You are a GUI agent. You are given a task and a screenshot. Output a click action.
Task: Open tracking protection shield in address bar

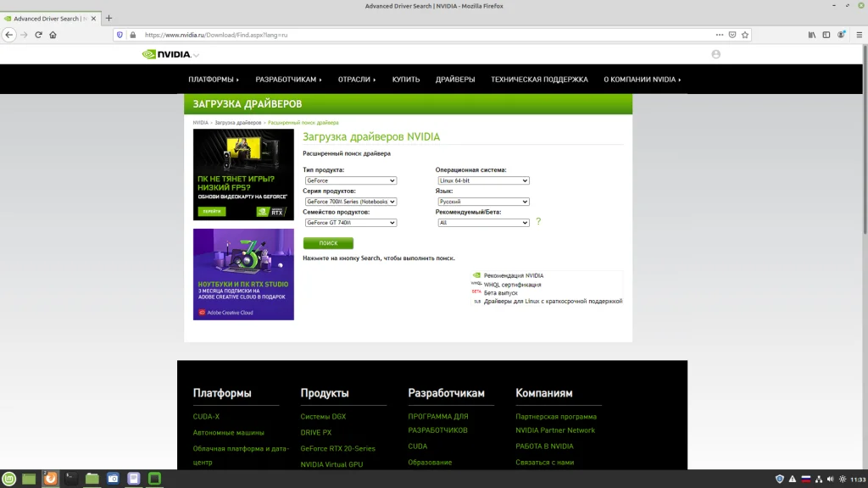[x=120, y=35]
